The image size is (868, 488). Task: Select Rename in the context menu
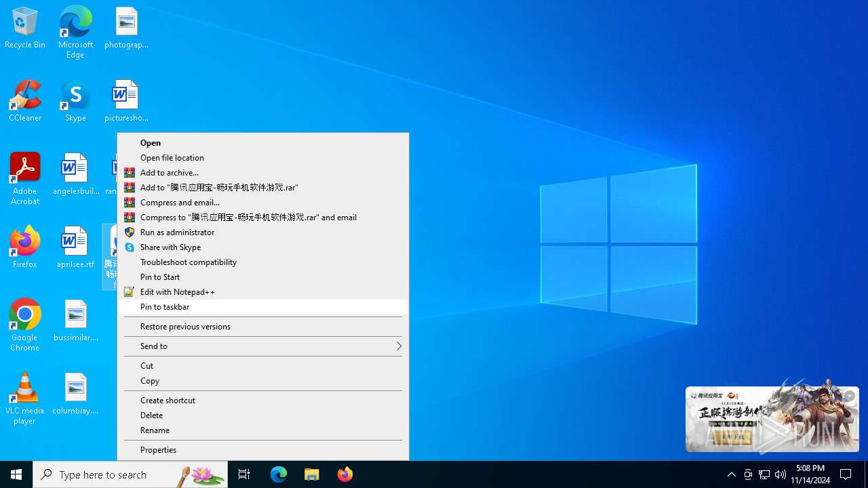pyautogui.click(x=263, y=430)
